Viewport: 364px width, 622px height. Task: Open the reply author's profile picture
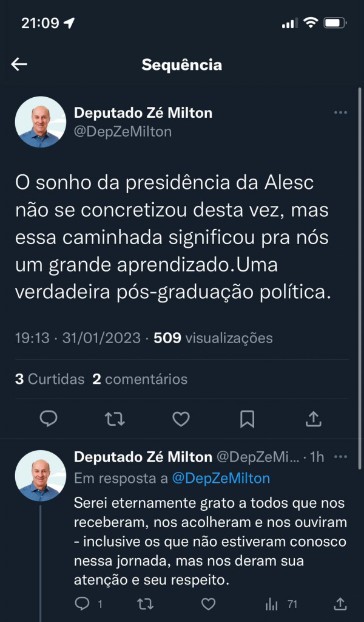click(40, 475)
